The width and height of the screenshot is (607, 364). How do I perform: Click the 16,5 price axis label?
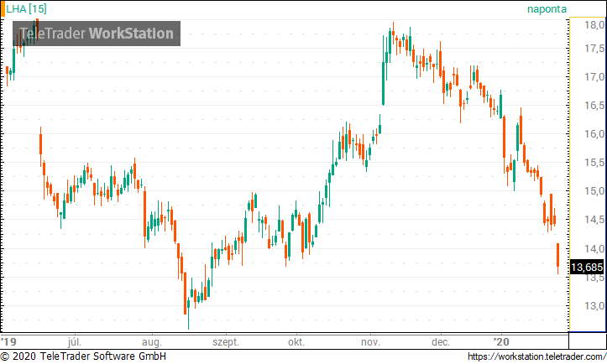594,106
